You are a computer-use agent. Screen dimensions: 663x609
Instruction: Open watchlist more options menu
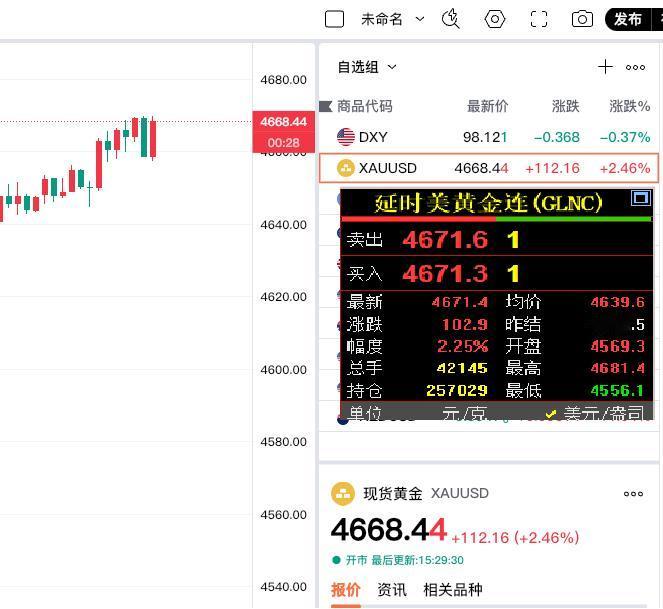[x=635, y=67]
